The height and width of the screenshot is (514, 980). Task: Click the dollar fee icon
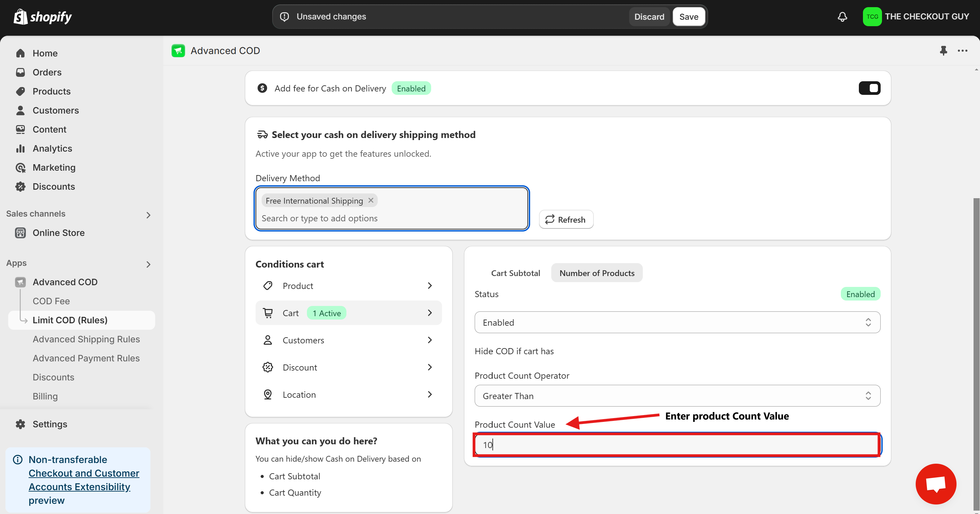tap(262, 88)
